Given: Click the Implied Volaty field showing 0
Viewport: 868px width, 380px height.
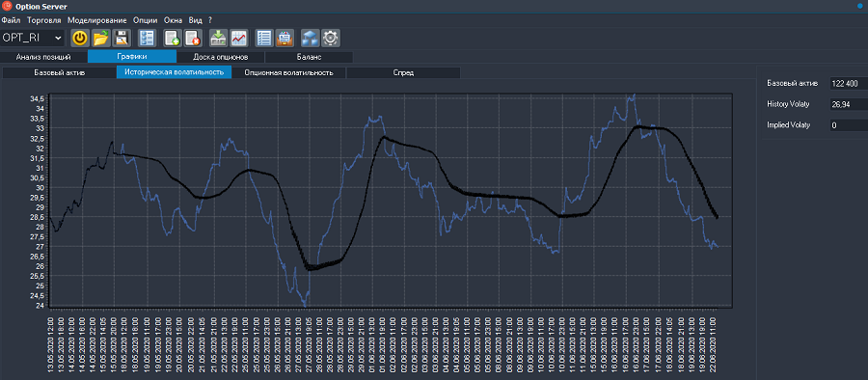Looking at the screenshot, I should point(848,125).
